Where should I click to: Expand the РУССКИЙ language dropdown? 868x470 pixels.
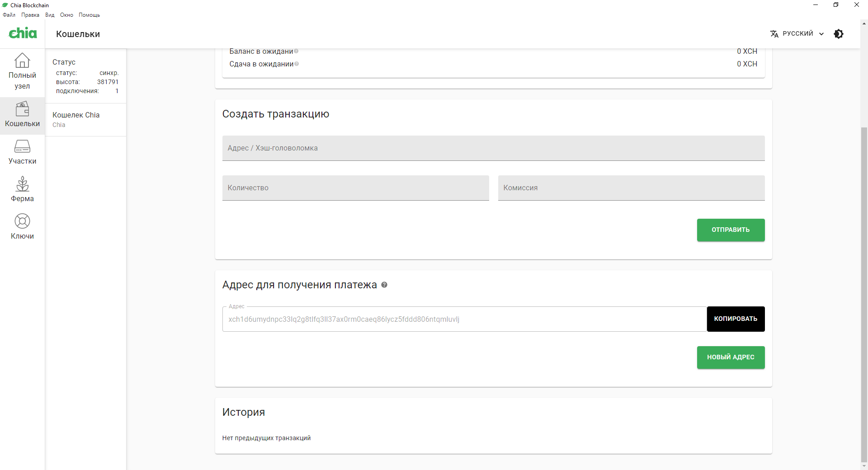pos(797,34)
